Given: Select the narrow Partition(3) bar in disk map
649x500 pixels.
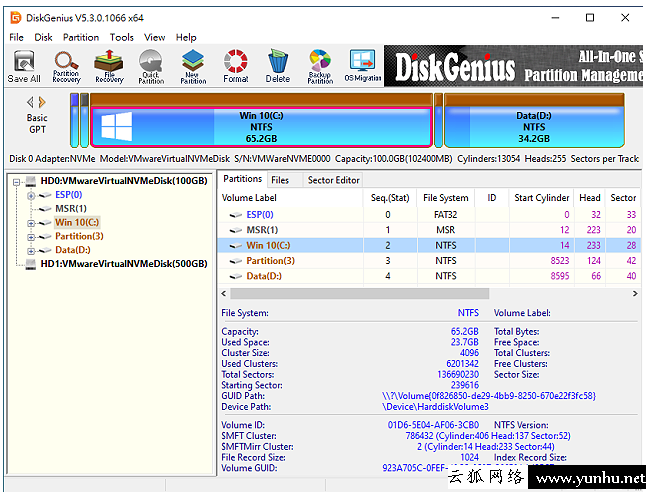Looking at the screenshot, I should coord(438,120).
